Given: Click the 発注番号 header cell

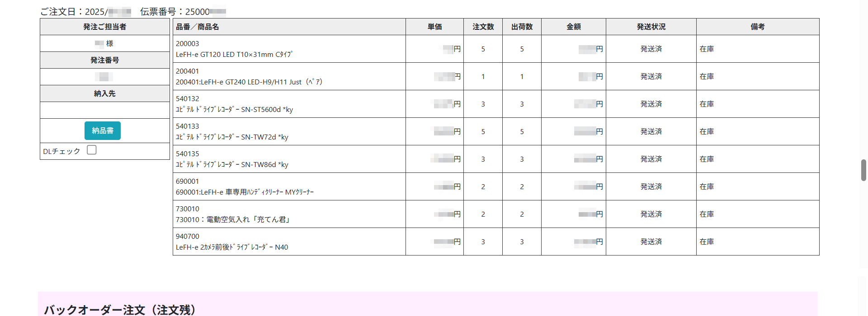Looking at the screenshot, I should click(105, 60).
